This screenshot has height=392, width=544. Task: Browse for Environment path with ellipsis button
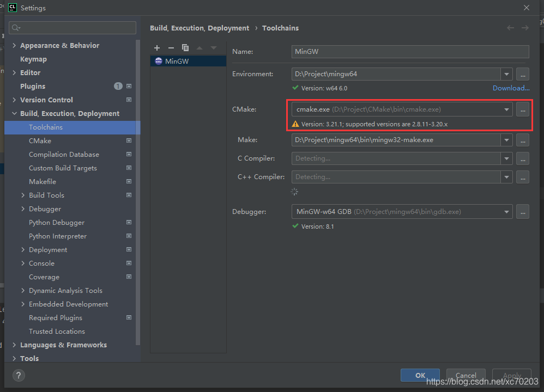click(522, 74)
